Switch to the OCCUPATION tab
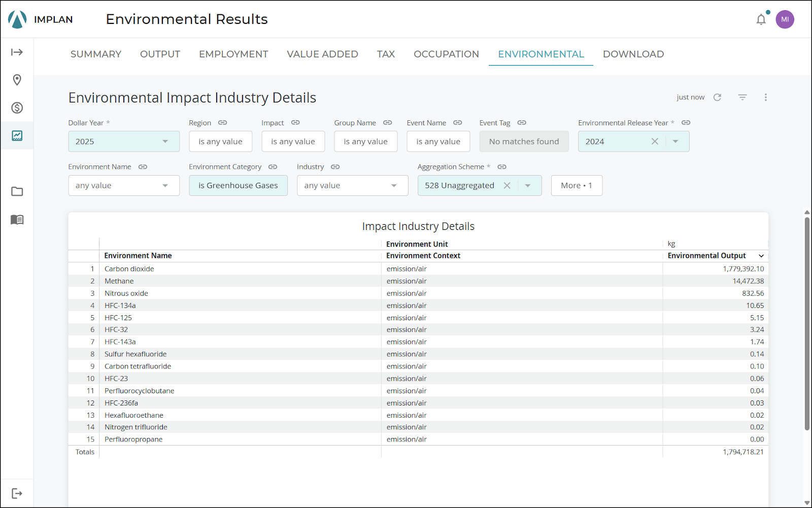 pos(446,54)
